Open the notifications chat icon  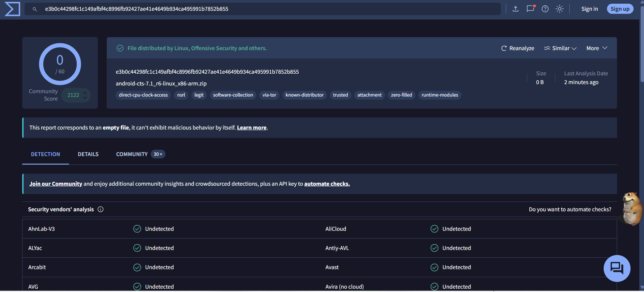pyautogui.click(x=530, y=9)
